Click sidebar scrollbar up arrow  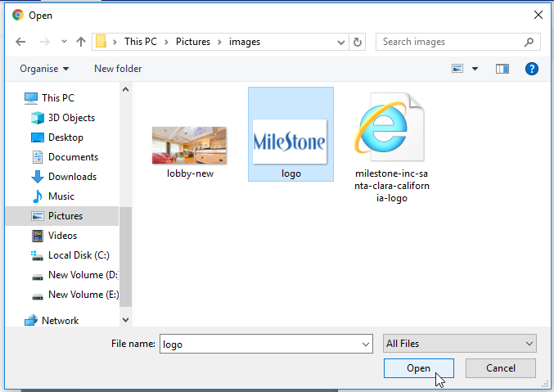(x=125, y=89)
